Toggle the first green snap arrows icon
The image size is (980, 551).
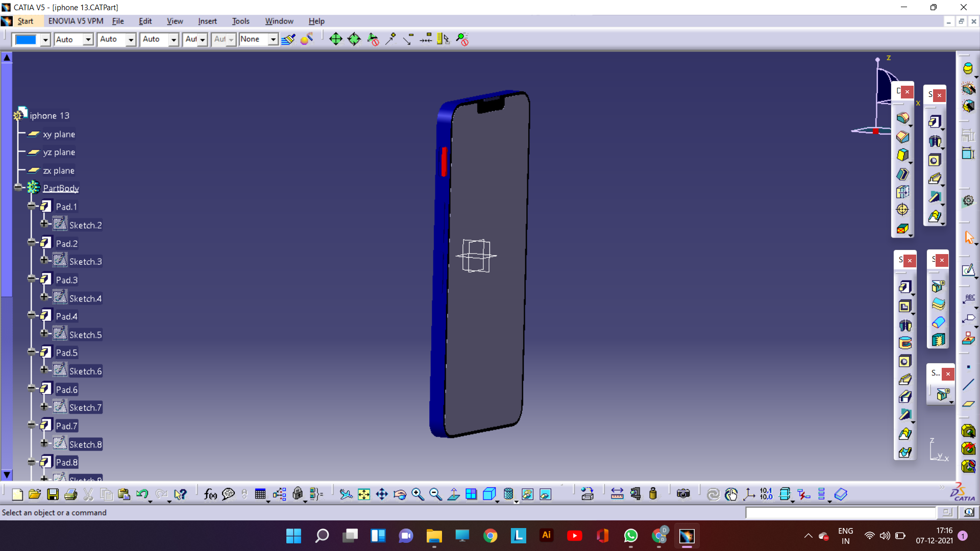[x=335, y=39]
